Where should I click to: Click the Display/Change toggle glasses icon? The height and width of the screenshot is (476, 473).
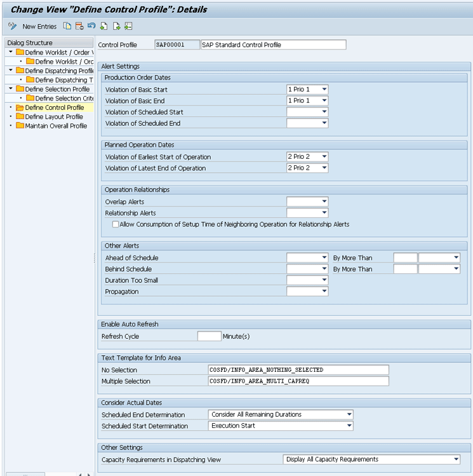click(x=12, y=26)
